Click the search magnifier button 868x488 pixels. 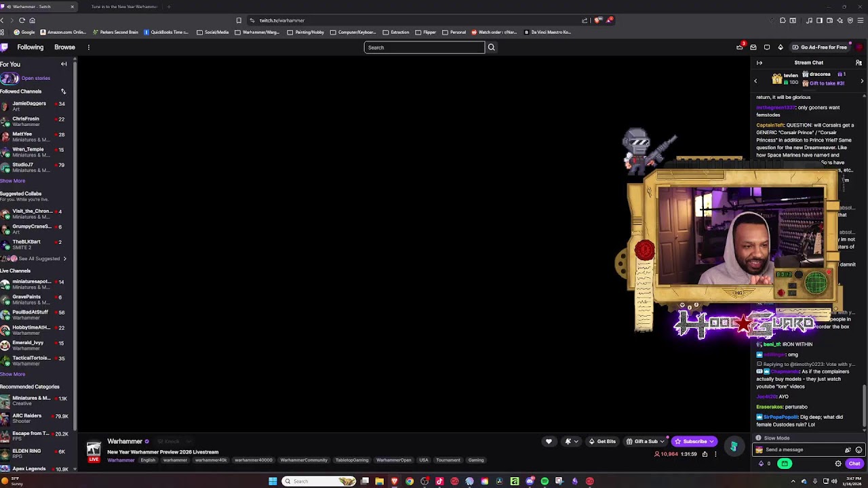pos(492,47)
